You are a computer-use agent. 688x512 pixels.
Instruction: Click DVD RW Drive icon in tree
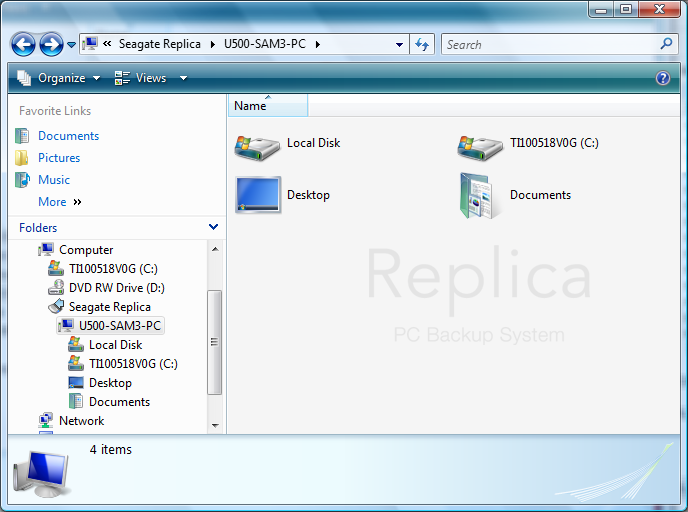click(56, 287)
